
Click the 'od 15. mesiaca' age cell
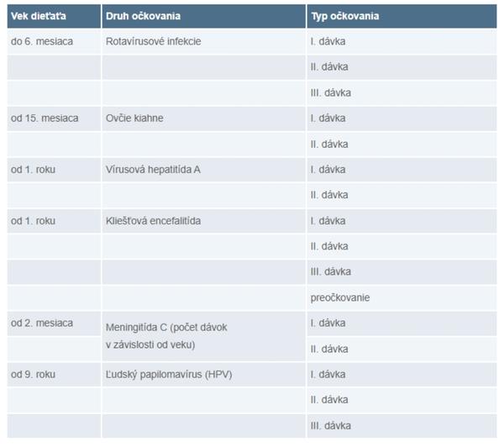point(44,118)
